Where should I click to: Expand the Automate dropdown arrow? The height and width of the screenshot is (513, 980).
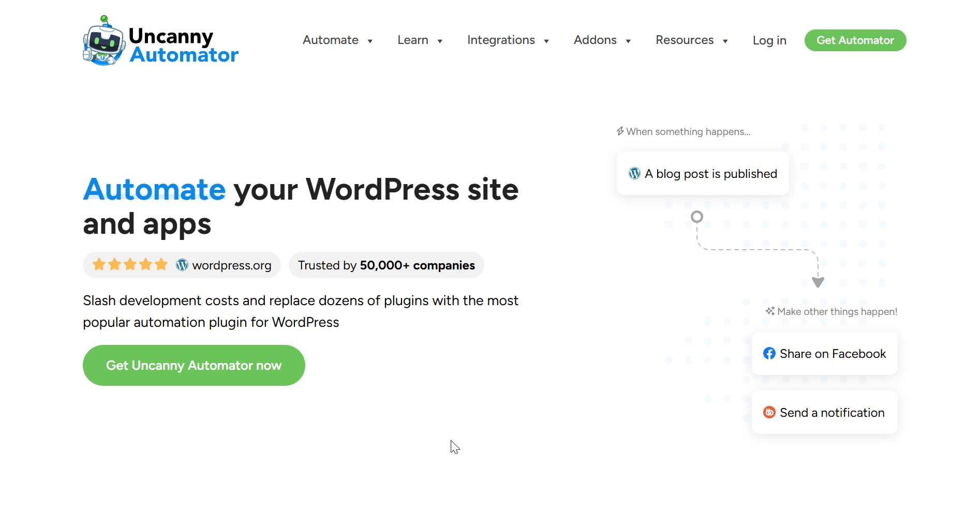click(x=370, y=41)
